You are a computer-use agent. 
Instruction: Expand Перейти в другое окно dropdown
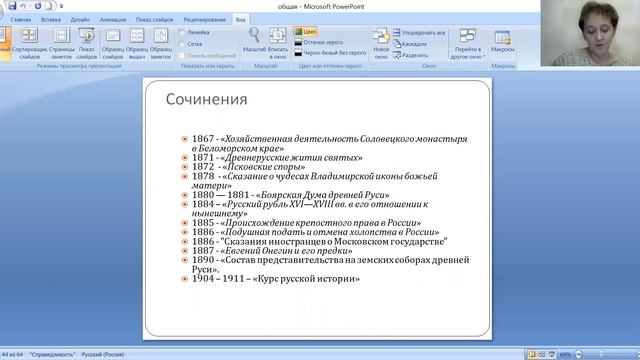pos(468,44)
